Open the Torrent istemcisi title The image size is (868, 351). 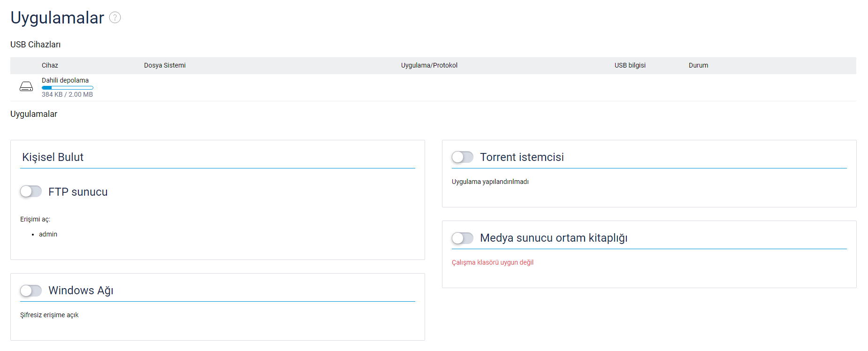pos(522,157)
